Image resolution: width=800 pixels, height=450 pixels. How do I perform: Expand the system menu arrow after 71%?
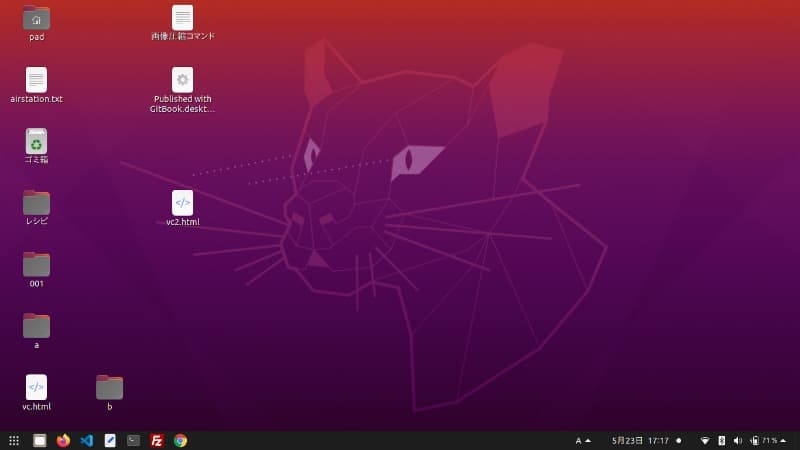[783, 440]
